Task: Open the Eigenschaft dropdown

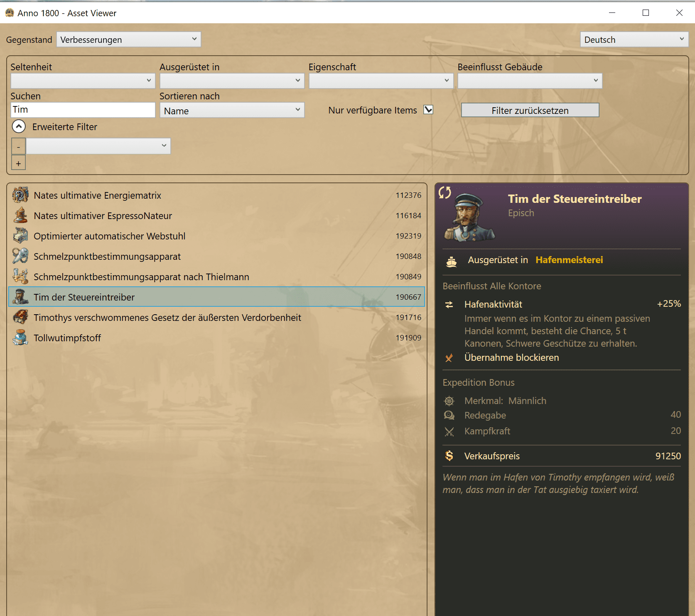Action: tap(381, 81)
